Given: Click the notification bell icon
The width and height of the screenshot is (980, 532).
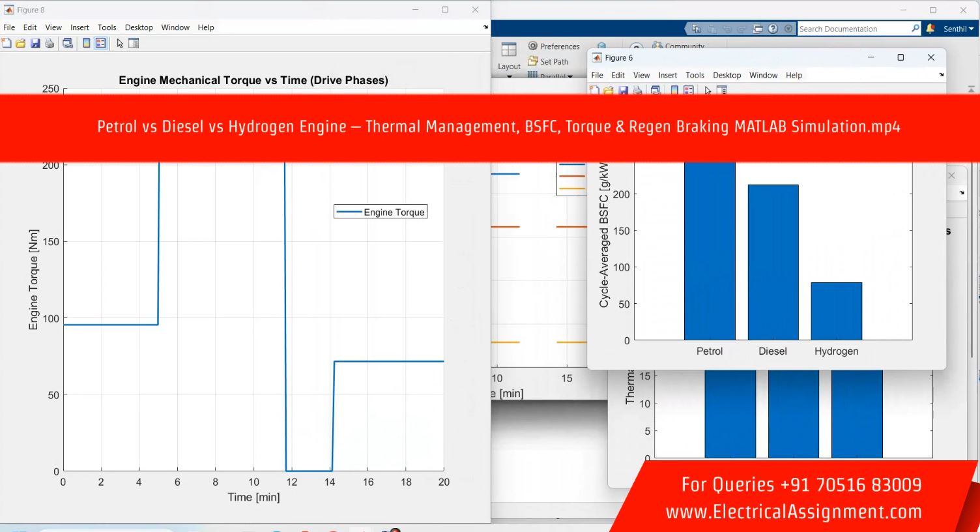Looking at the screenshot, I should click(x=930, y=29).
